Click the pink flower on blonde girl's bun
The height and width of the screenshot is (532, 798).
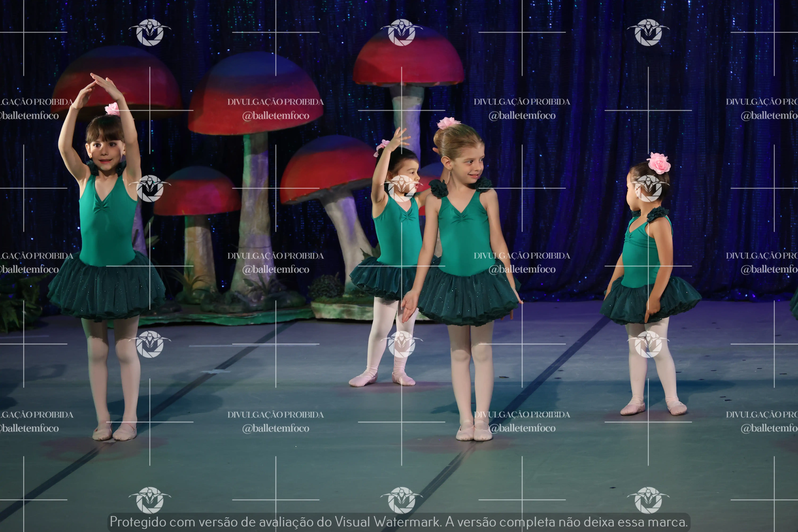coord(448,122)
